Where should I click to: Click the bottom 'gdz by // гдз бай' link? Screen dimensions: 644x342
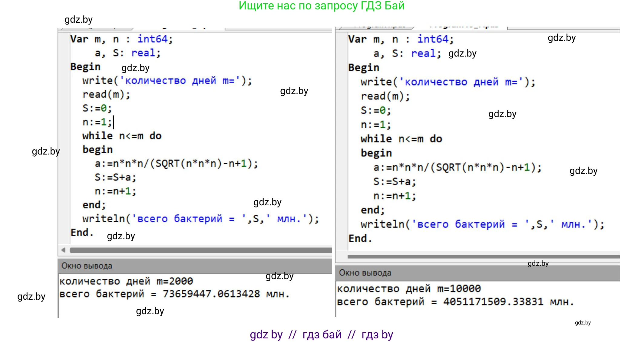(321, 334)
